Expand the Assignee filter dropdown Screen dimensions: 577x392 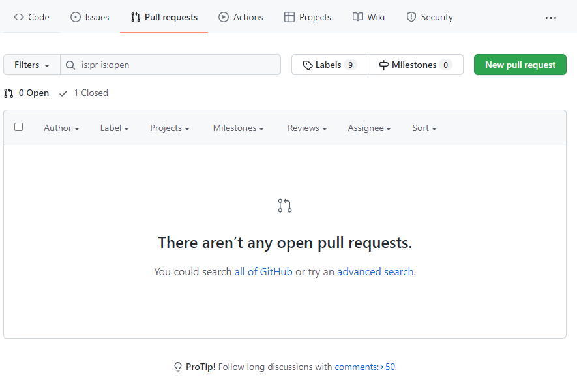[369, 128]
